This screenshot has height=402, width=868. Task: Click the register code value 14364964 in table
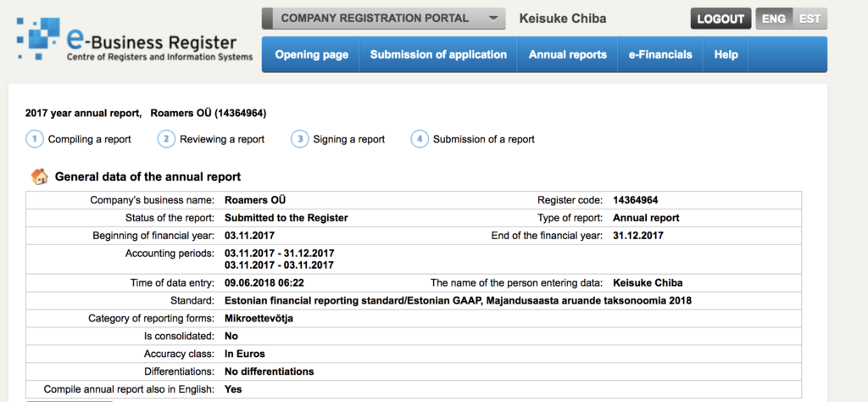coord(636,200)
